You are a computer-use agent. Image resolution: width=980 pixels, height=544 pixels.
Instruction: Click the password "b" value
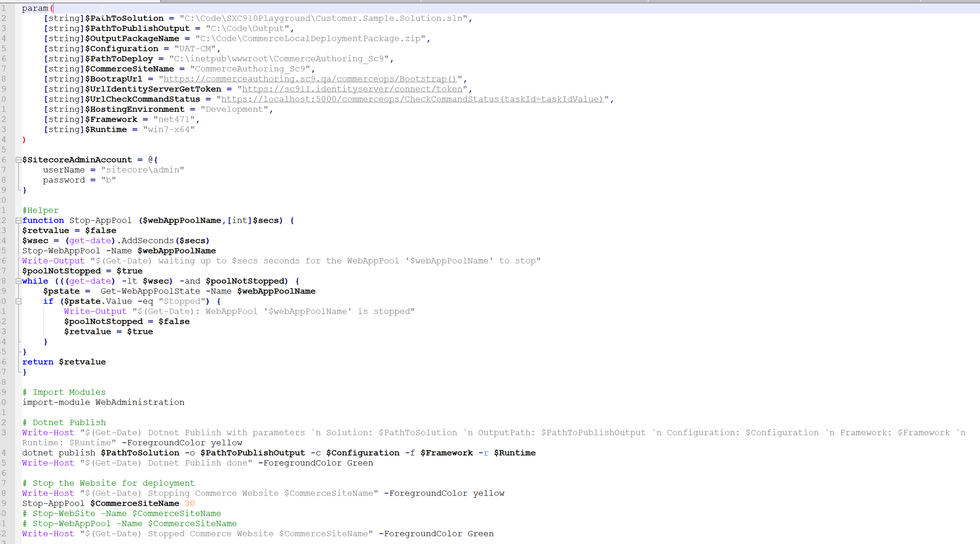coord(108,180)
